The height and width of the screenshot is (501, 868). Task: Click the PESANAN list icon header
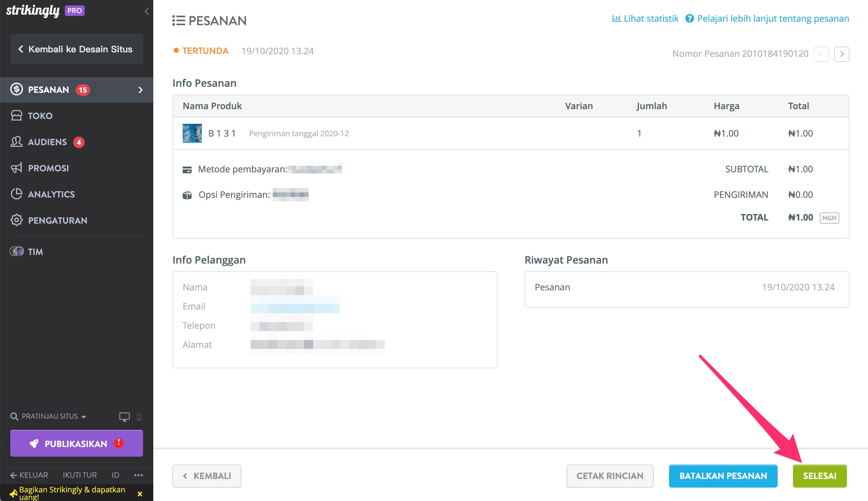click(x=179, y=21)
